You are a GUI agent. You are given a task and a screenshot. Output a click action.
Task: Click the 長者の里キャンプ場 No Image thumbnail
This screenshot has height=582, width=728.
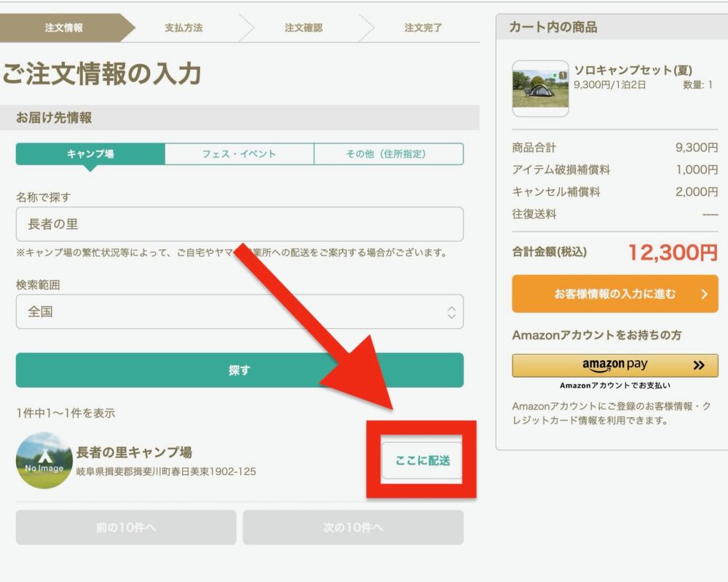point(44,461)
